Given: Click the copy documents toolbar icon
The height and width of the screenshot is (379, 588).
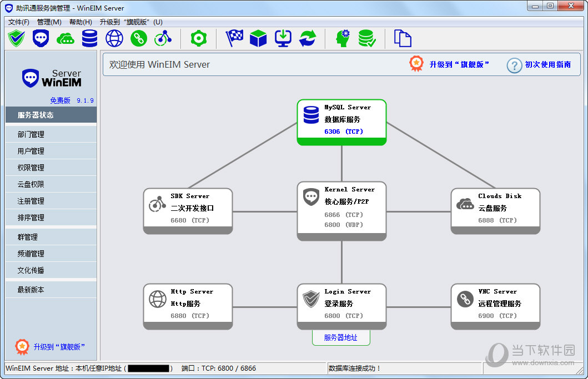Looking at the screenshot, I should tap(403, 38).
